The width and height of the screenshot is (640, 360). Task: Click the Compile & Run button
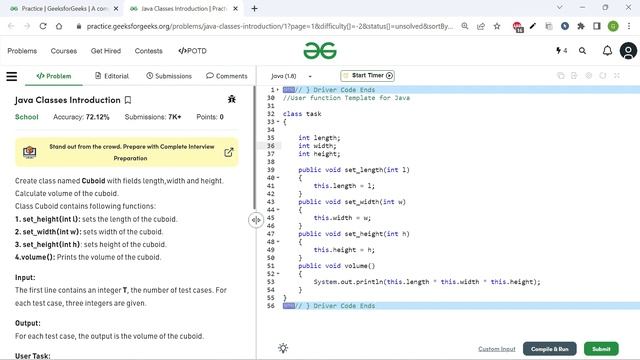tap(550, 349)
